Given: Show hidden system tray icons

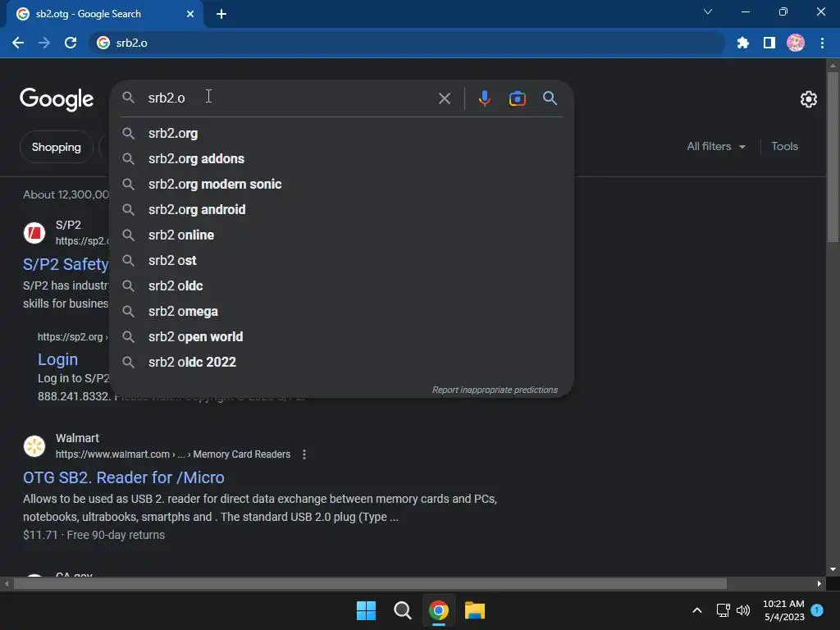Looking at the screenshot, I should pyautogui.click(x=697, y=610).
